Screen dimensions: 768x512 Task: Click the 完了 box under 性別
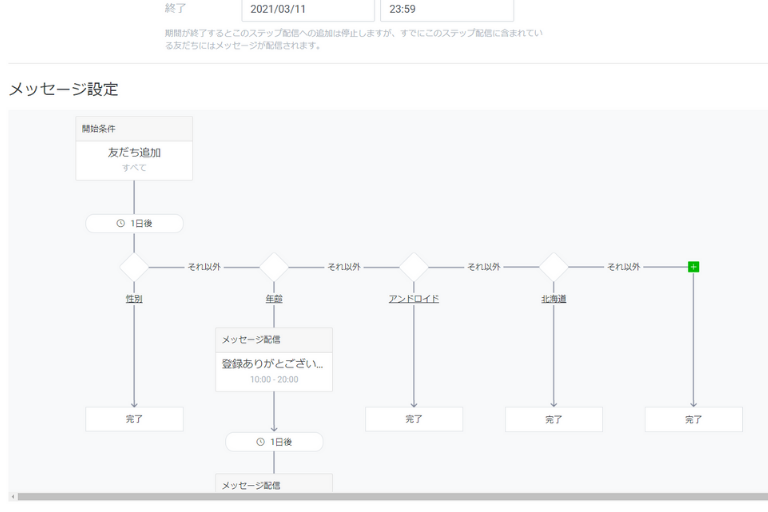click(134, 419)
